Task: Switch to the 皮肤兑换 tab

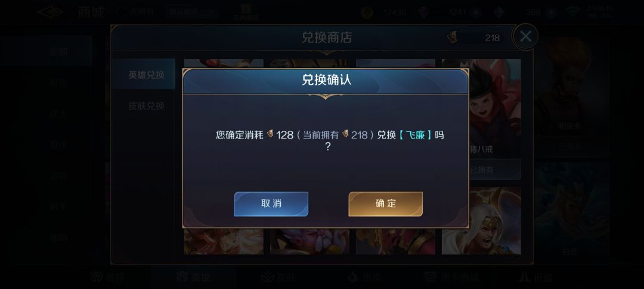Action: tap(146, 106)
